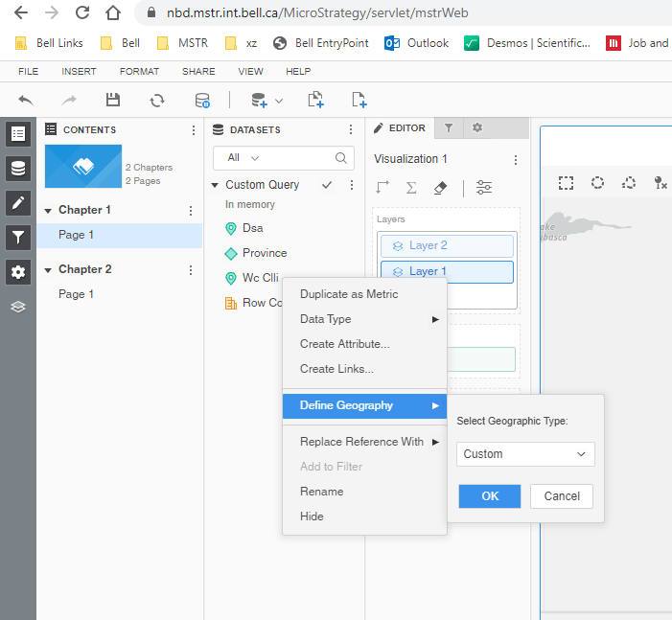Choose Duplicate as Metric in context menu
Screen dimensions: 672x620
point(348,294)
